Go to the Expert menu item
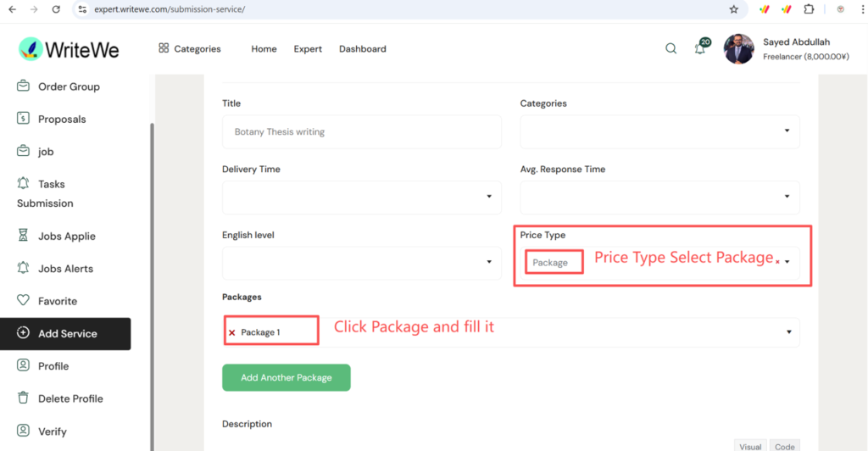 308,49
